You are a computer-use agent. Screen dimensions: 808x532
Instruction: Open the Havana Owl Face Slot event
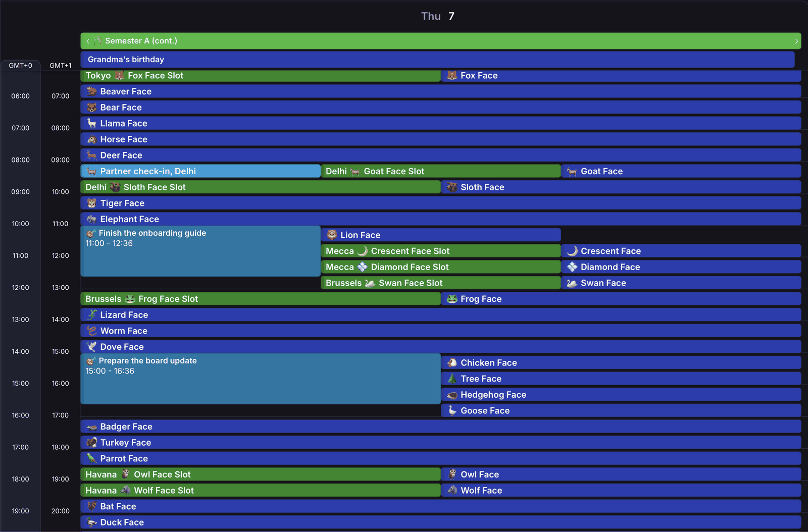click(x=261, y=474)
